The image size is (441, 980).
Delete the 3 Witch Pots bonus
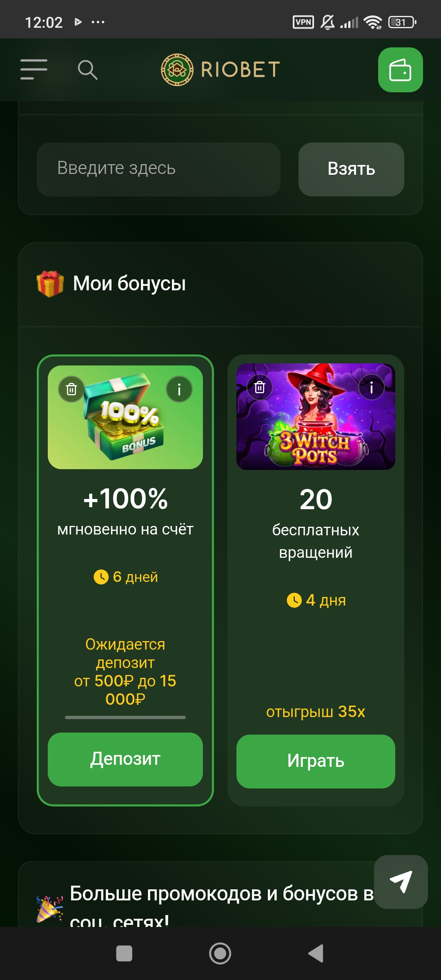click(x=260, y=387)
